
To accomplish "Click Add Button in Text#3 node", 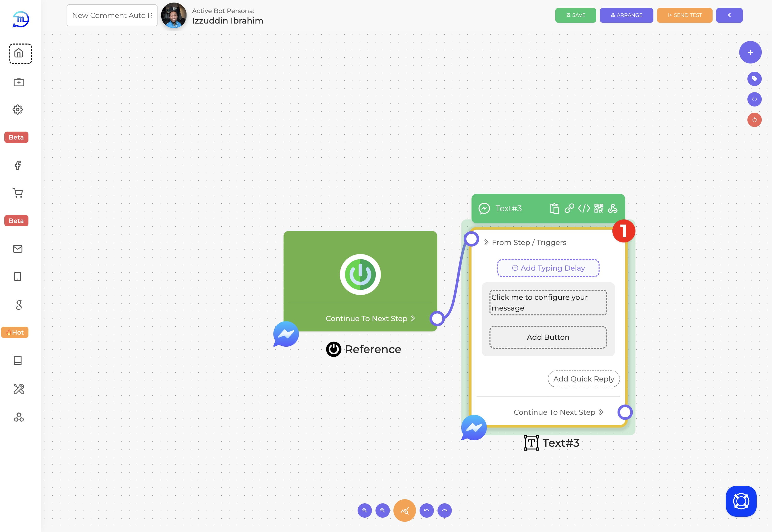I will tap(548, 337).
